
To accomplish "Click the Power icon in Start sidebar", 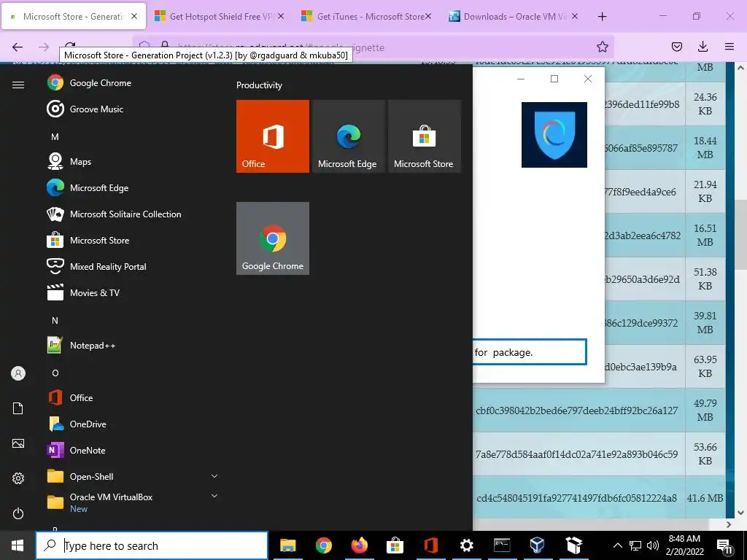I will [x=18, y=513].
